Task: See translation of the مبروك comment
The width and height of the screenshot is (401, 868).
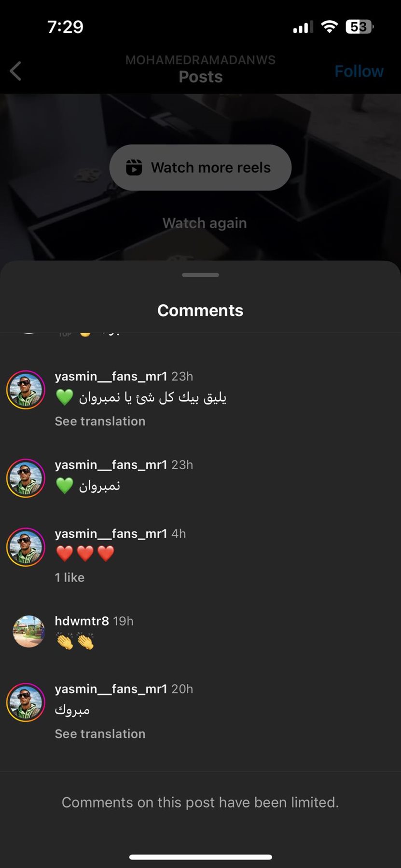Action: [100, 733]
